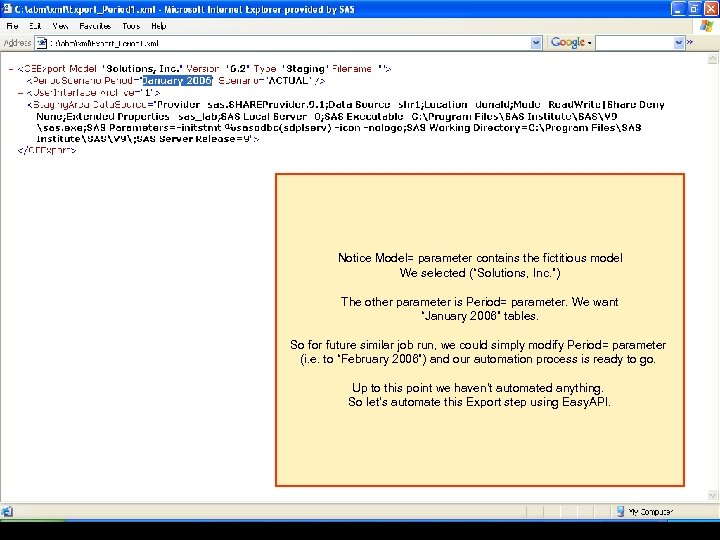This screenshot has height=540, width=720.
Task: Click the XML page icon in address bar
Action: click(x=41, y=43)
